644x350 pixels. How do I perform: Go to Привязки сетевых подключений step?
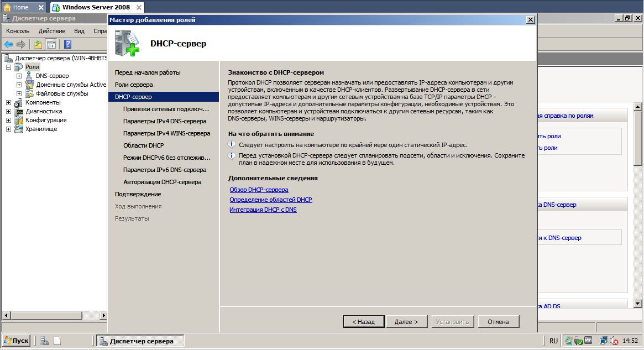point(166,109)
